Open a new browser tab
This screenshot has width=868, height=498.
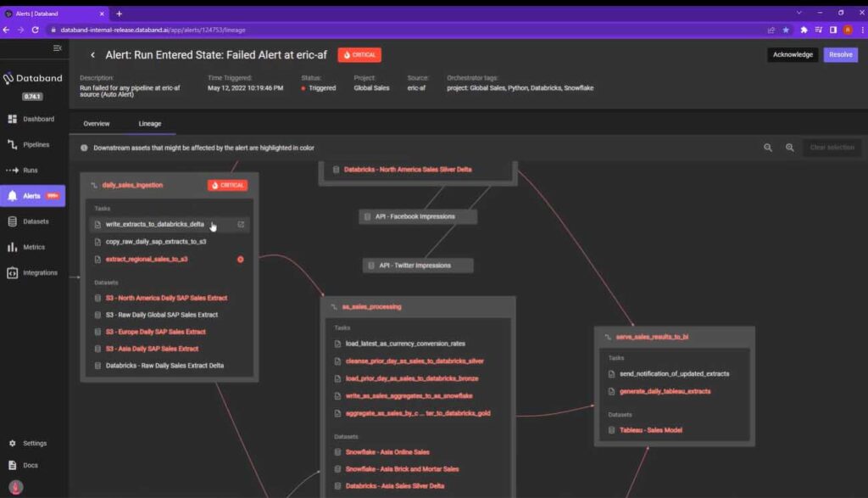click(x=119, y=14)
